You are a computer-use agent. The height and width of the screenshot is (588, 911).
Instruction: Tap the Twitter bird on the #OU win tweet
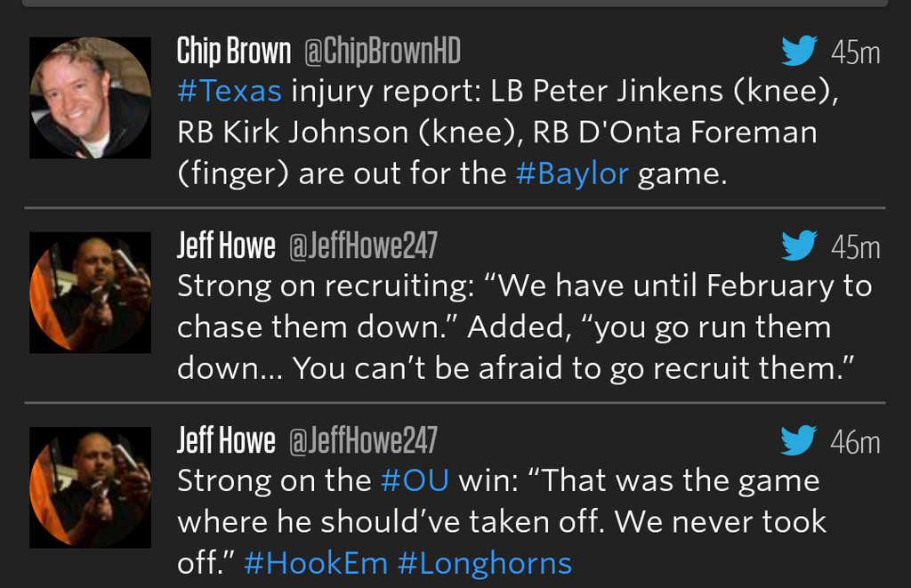click(x=799, y=440)
